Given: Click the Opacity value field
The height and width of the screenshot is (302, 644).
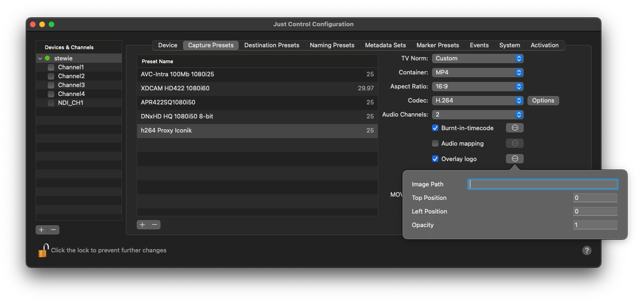Looking at the screenshot, I should point(595,225).
